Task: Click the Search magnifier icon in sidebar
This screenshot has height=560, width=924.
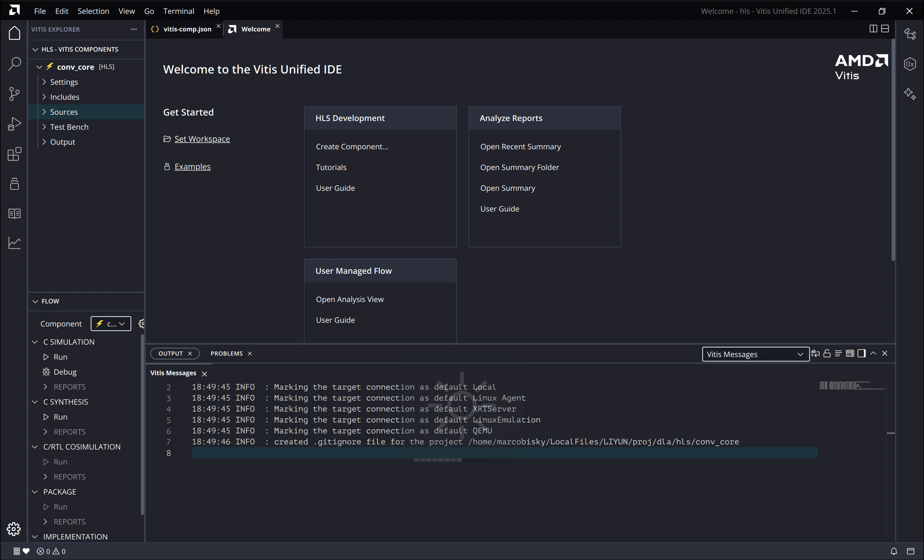Action: point(14,63)
